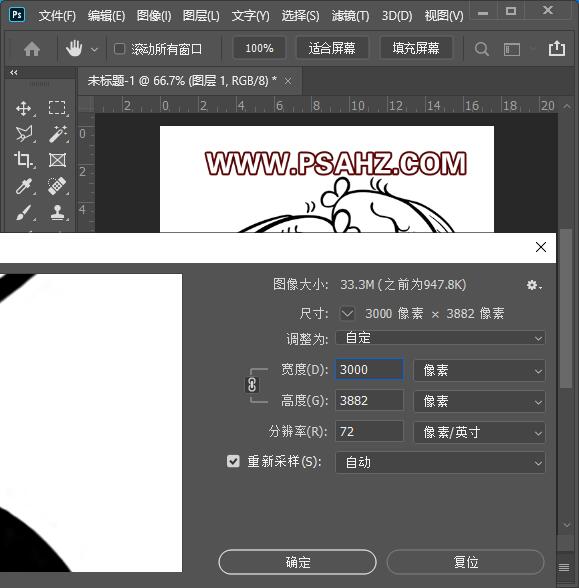Collapse the tools panel double arrow
Screen dimensions: 579x588
pyautogui.click(x=14, y=72)
